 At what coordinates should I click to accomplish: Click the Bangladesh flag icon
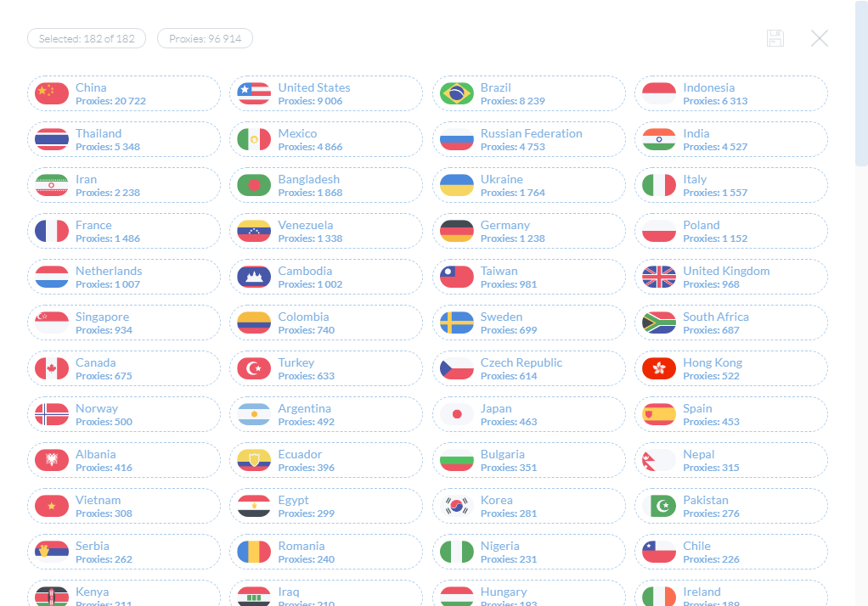pos(254,185)
